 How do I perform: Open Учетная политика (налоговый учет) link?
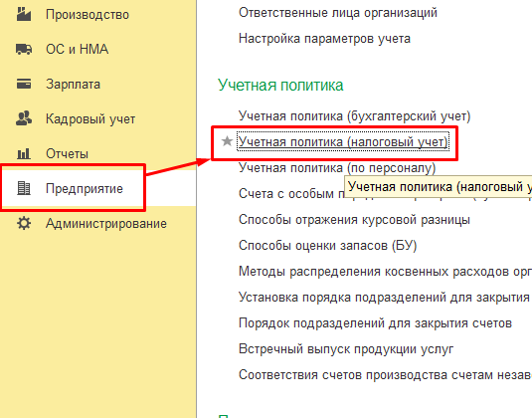point(343,142)
